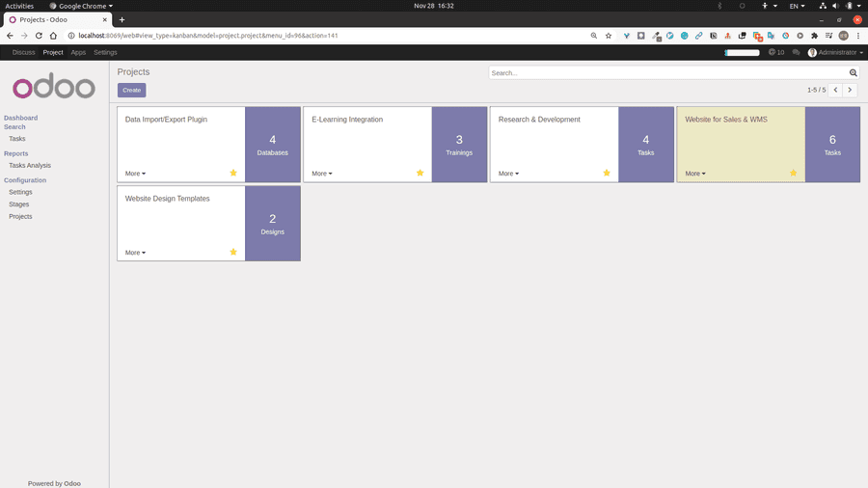Toggle favorite star on Website Design Templates
This screenshot has height=488, width=868.
pyautogui.click(x=233, y=252)
